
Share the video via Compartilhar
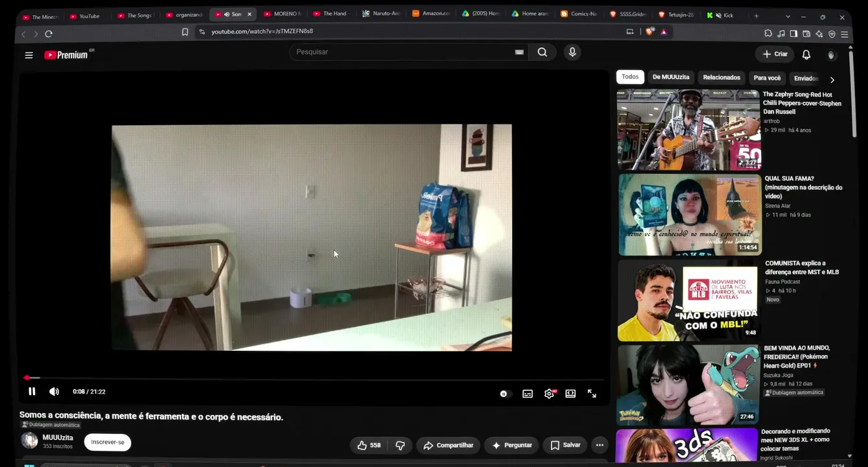point(448,446)
